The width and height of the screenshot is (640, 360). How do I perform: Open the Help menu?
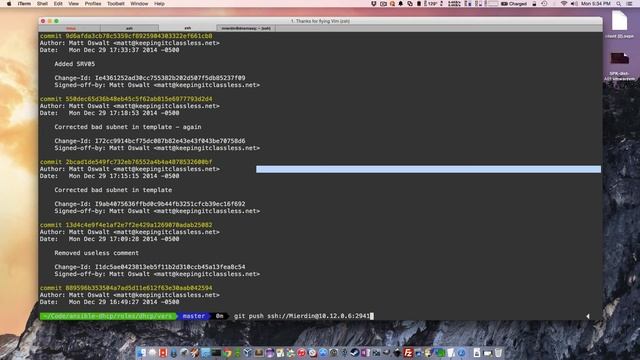[x=159, y=4]
